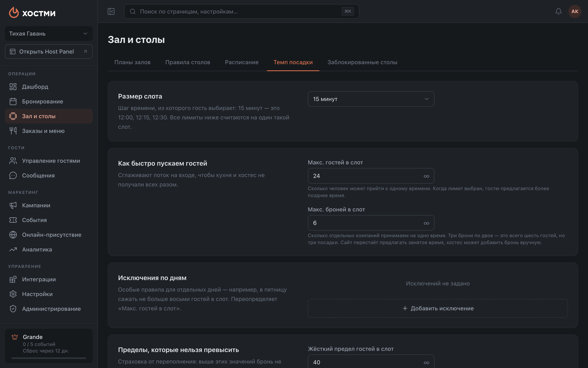Select the Темп посадки tab

point(293,62)
